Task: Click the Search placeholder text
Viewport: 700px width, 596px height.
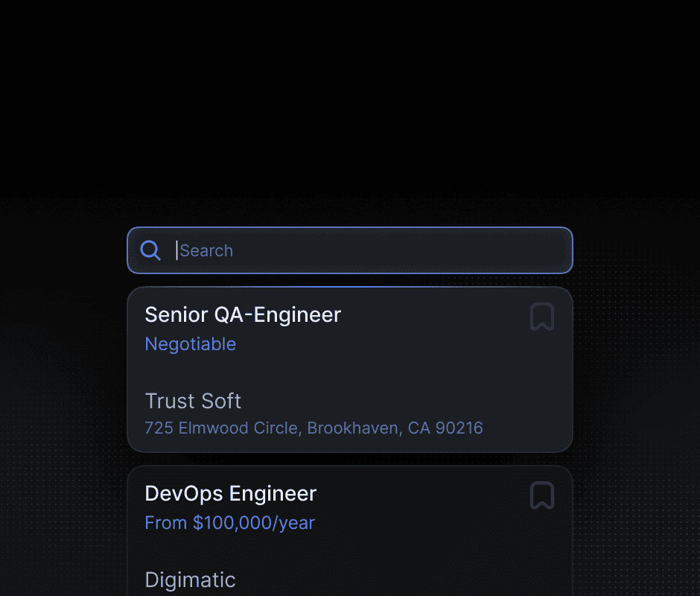Action: point(206,250)
